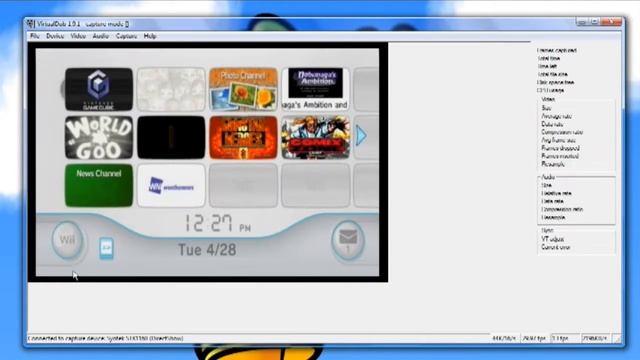Click the Frames inserted label
The height and width of the screenshot is (360, 640).
point(560,156)
